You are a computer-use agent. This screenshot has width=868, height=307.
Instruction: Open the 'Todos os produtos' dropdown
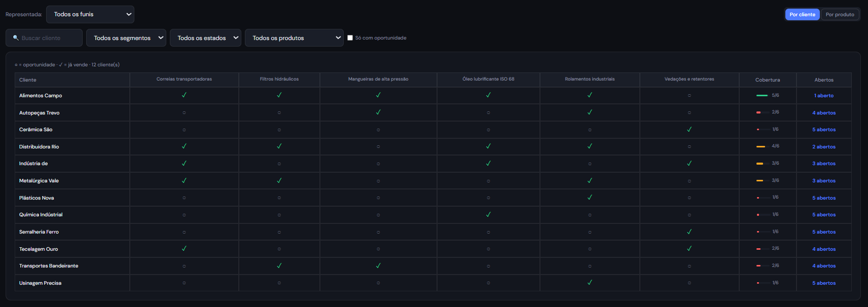[294, 38]
